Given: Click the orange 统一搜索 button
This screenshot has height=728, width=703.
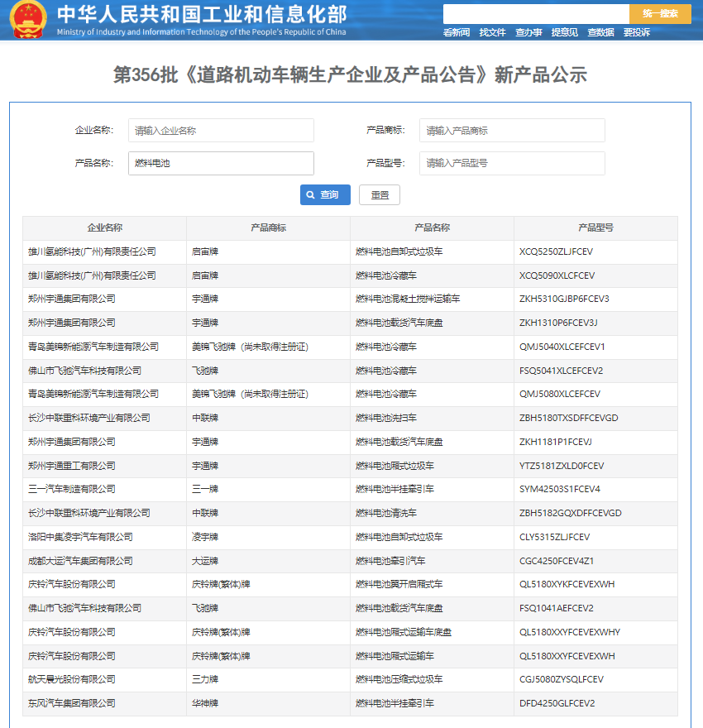Looking at the screenshot, I should pyautogui.click(x=660, y=14).
